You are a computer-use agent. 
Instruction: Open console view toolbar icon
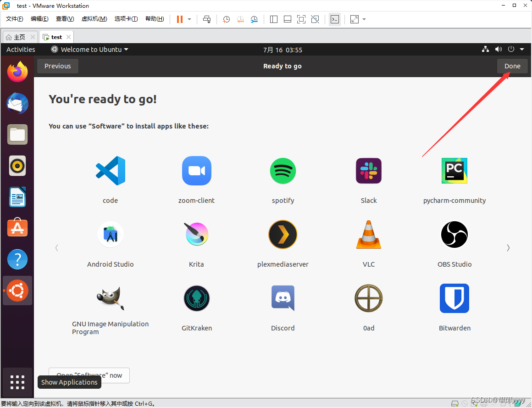click(334, 19)
